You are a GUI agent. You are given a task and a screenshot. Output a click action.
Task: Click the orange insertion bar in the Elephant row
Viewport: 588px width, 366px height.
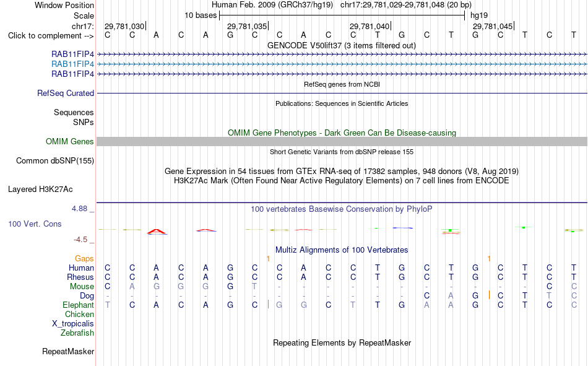pos(268,304)
